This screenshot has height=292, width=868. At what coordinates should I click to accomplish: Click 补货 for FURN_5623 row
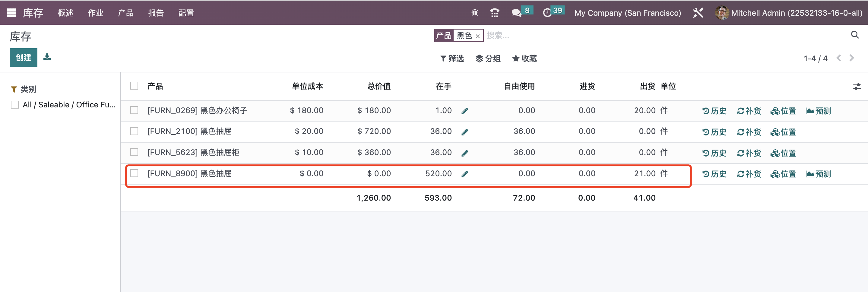click(749, 154)
